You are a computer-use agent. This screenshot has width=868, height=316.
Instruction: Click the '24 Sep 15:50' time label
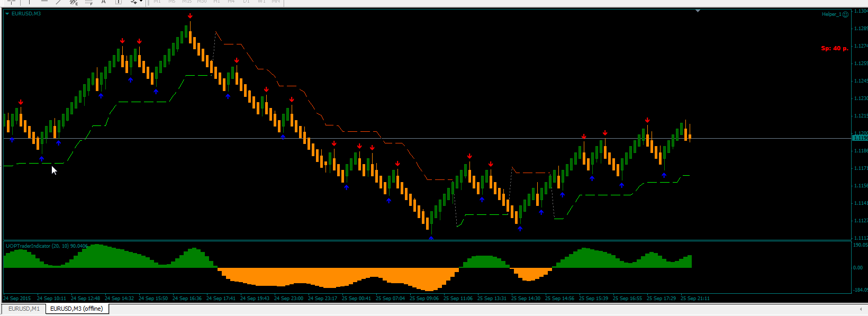tap(153, 299)
